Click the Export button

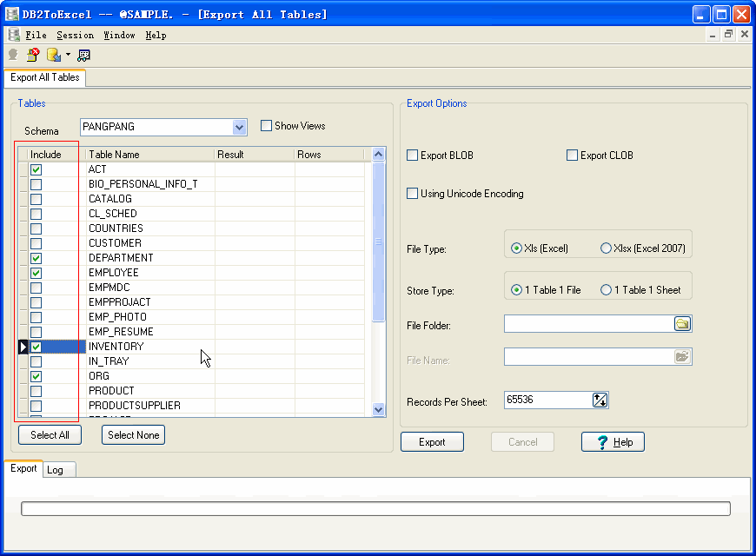pos(432,442)
